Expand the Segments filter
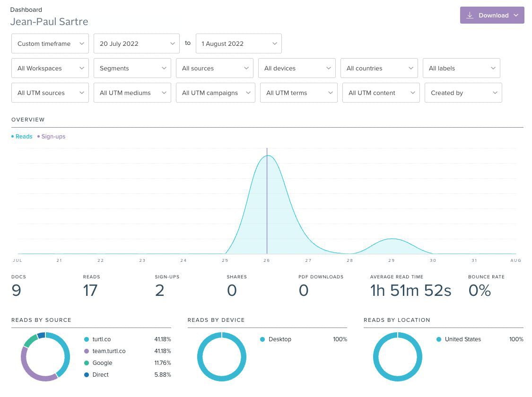The height and width of the screenshot is (397, 532). point(132,68)
